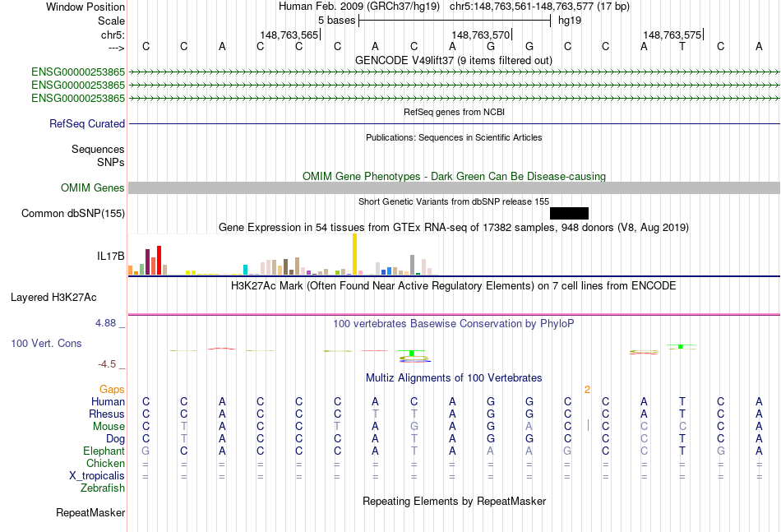Open Multiz Alignments of 100 Vertebrates title
The image size is (781, 532).
click(x=453, y=378)
